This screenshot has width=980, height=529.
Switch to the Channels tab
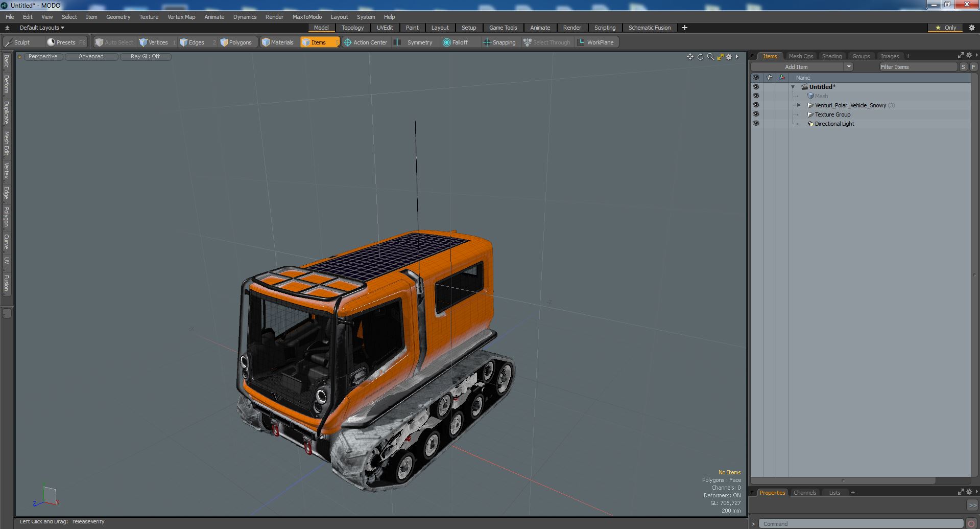click(805, 493)
